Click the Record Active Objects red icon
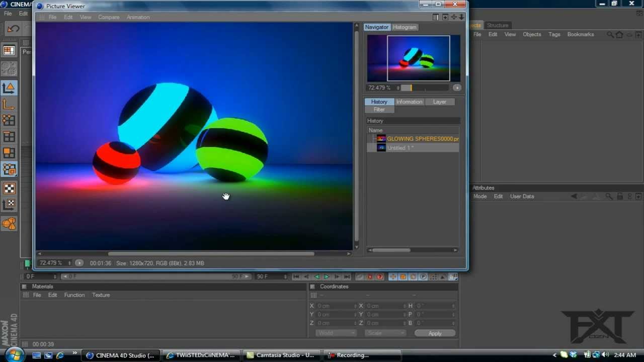The image size is (644, 362). [x=370, y=277]
